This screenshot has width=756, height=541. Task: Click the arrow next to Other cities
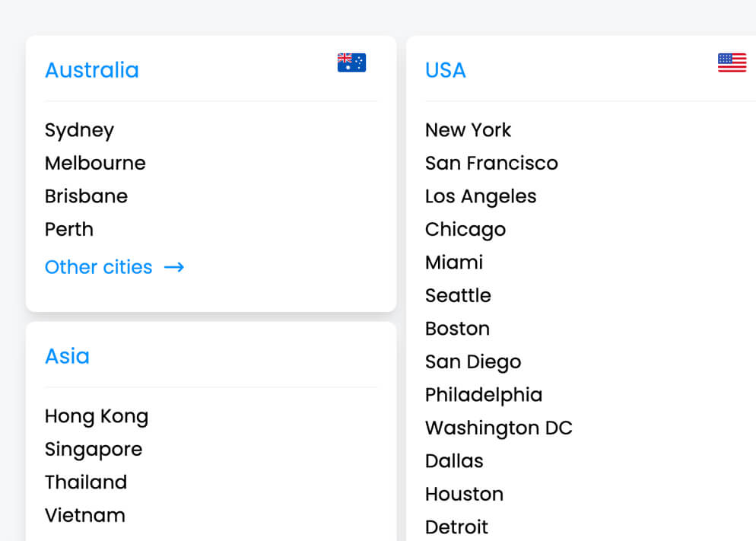(174, 267)
